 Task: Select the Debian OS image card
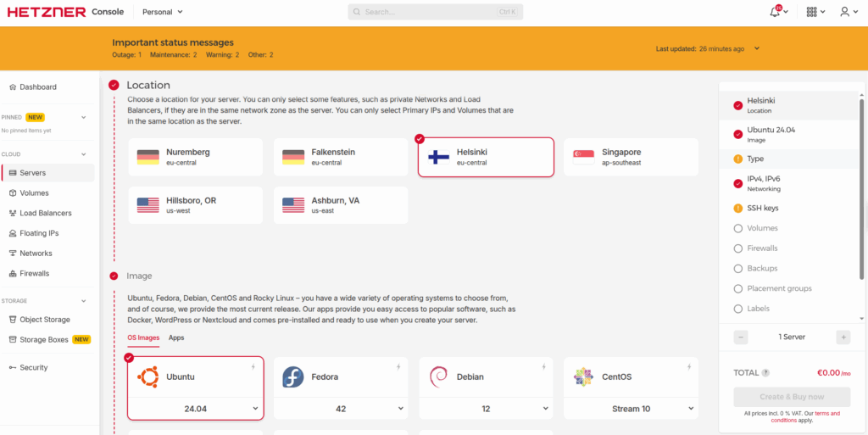point(486,388)
